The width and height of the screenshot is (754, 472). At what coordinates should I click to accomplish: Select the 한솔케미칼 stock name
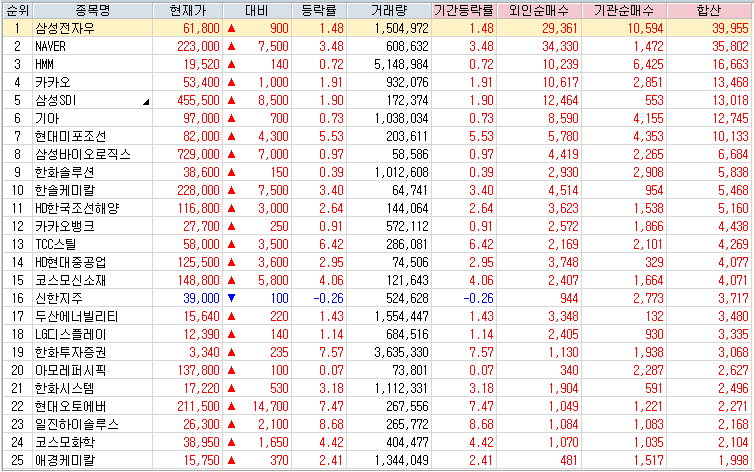pos(64,190)
